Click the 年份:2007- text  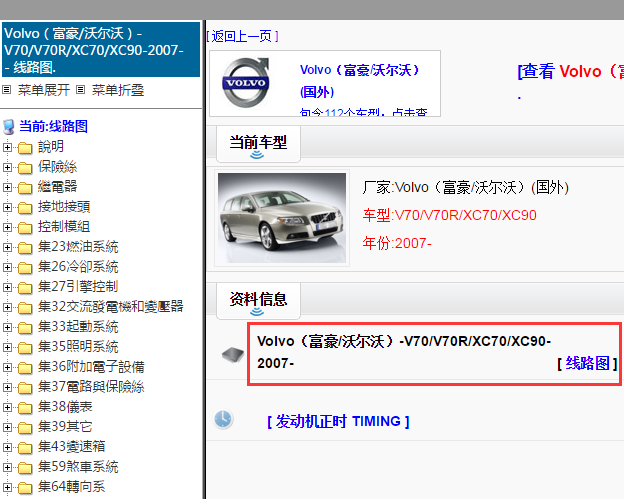[397, 243]
